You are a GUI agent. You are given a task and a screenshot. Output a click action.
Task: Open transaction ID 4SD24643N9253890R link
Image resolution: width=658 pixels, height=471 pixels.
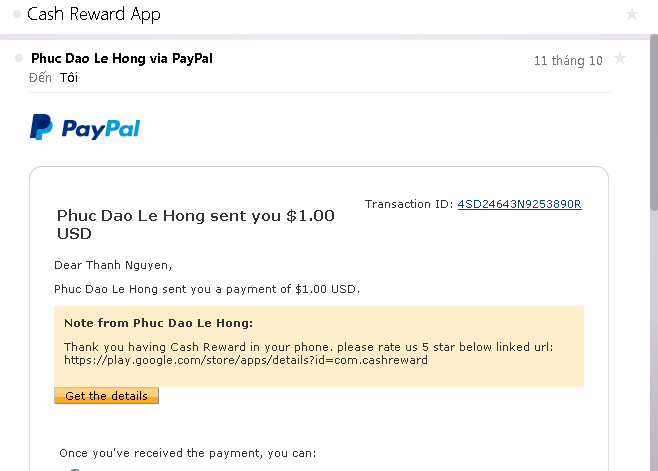[519, 204]
